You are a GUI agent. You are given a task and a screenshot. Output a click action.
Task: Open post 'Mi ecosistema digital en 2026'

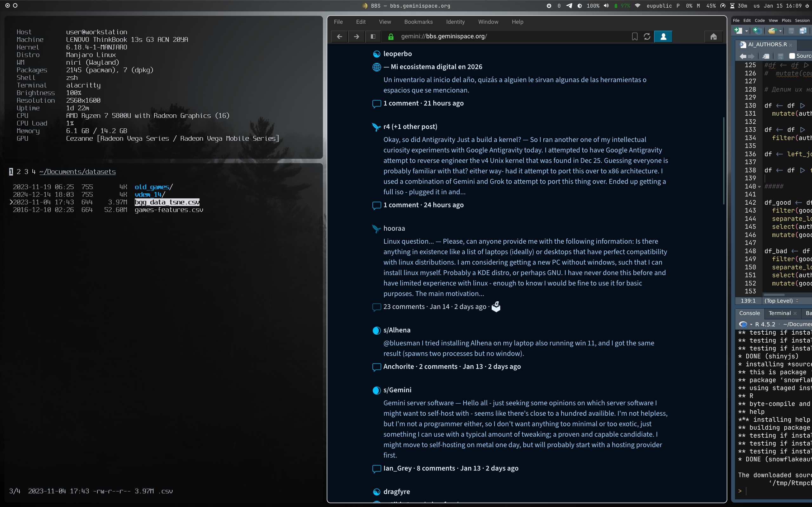[436, 67]
